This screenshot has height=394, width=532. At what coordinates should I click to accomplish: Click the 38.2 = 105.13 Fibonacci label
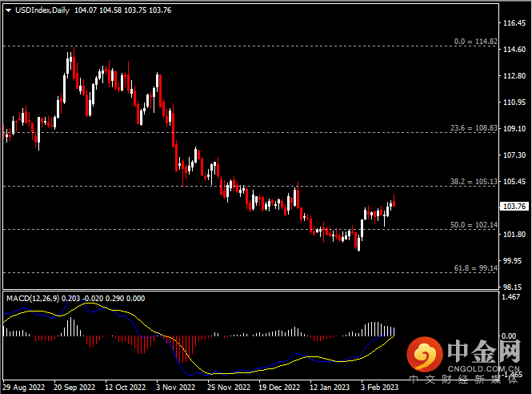coord(474,182)
